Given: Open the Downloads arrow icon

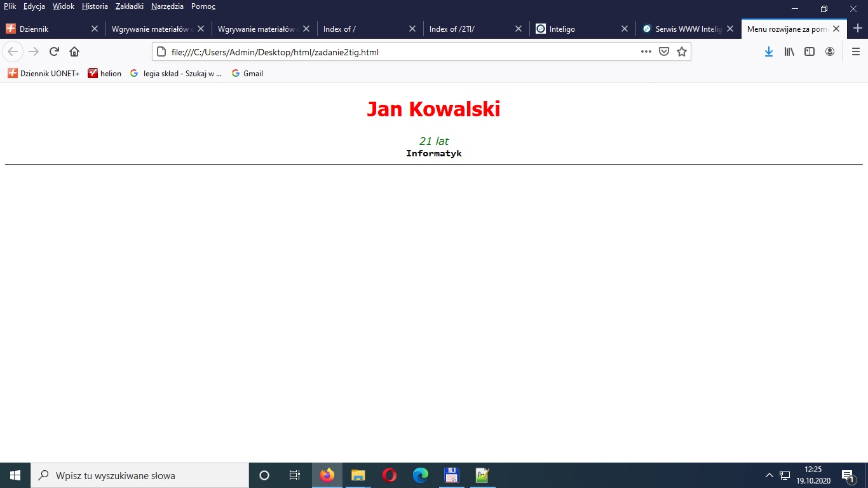Looking at the screenshot, I should [768, 51].
